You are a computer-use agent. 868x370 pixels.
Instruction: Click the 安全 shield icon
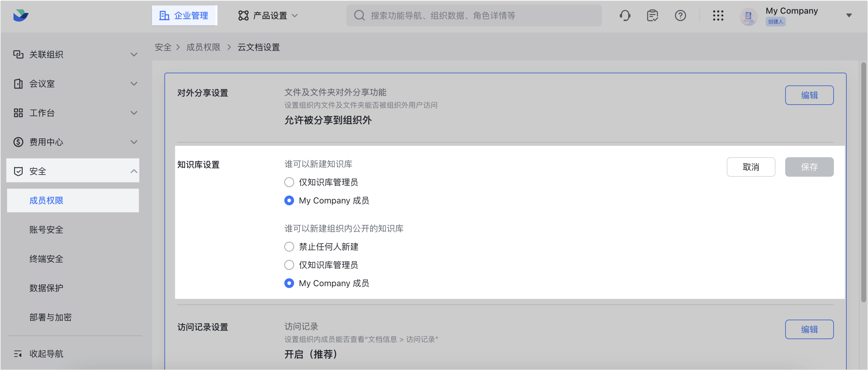[18, 171]
